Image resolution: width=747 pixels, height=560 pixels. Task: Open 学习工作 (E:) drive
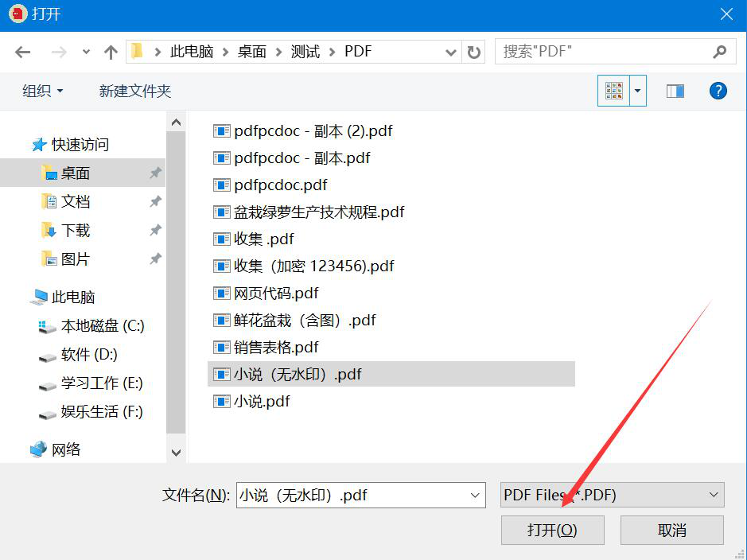pos(91,383)
